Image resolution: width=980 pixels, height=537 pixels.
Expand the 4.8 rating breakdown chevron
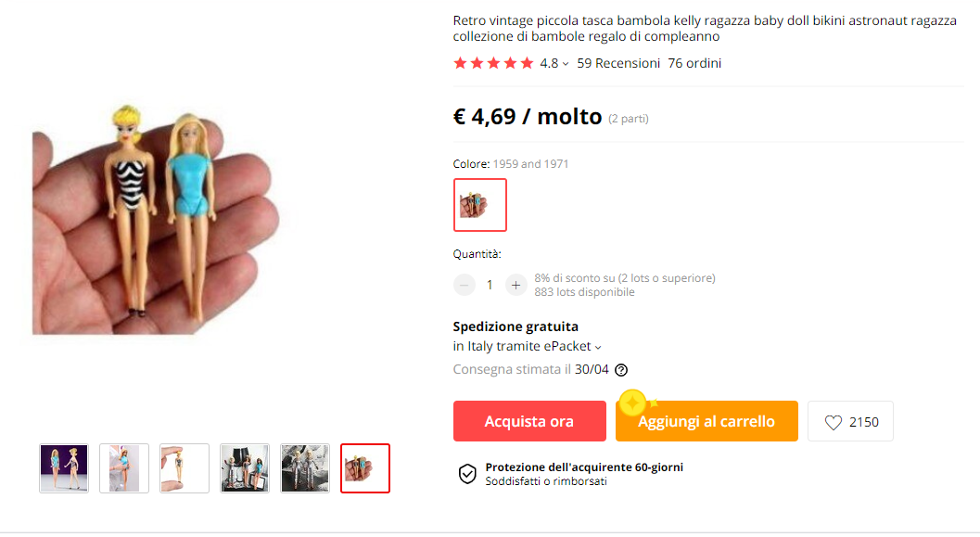[566, 64]
